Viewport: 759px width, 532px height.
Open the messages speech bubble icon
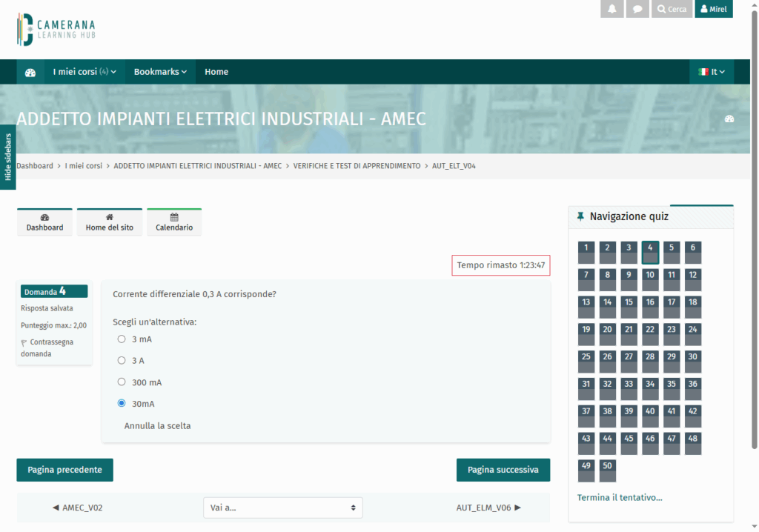tap(637, 9)
